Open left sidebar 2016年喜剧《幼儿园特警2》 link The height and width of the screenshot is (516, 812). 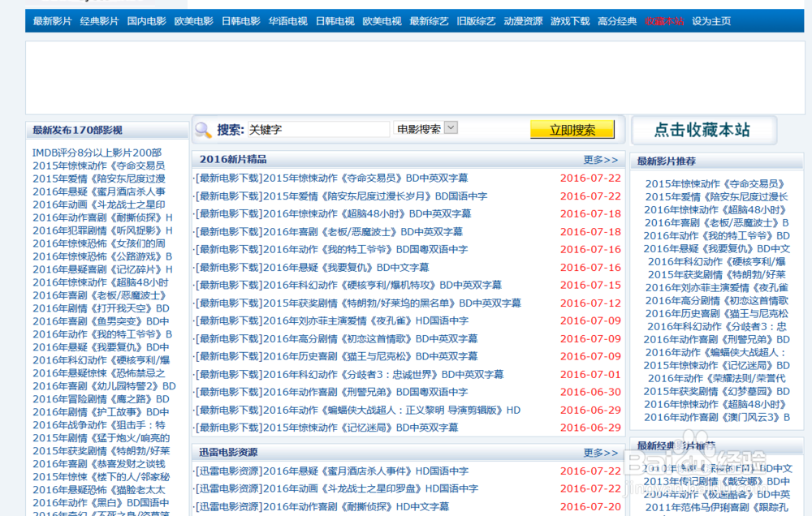[x=104, y=386]
